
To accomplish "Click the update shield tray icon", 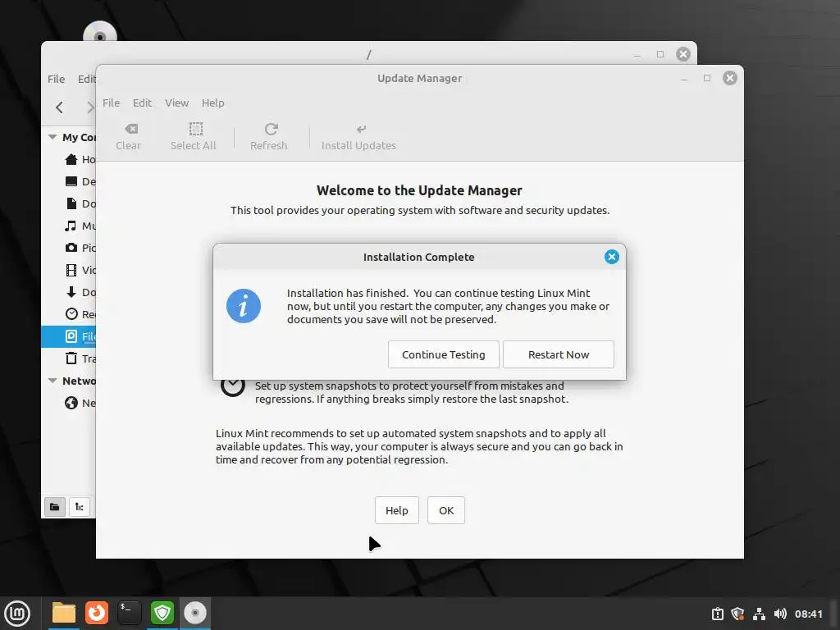I will 737,614.
